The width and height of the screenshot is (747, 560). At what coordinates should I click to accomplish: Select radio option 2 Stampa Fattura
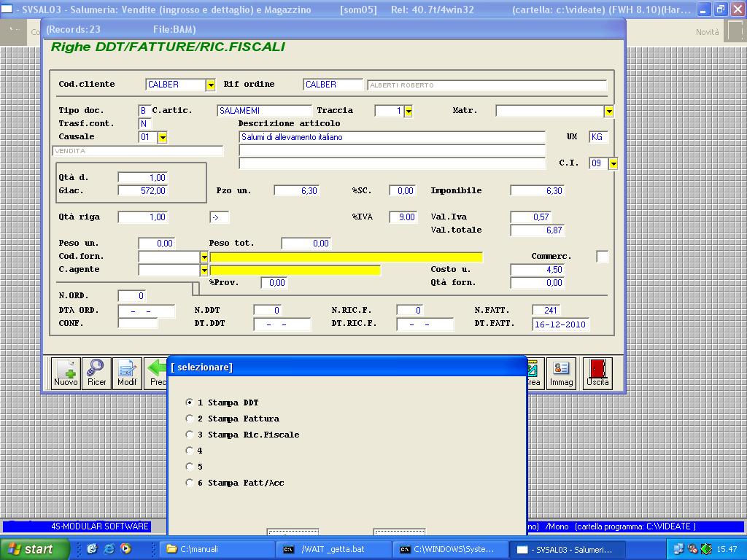[x=190, y=419]
